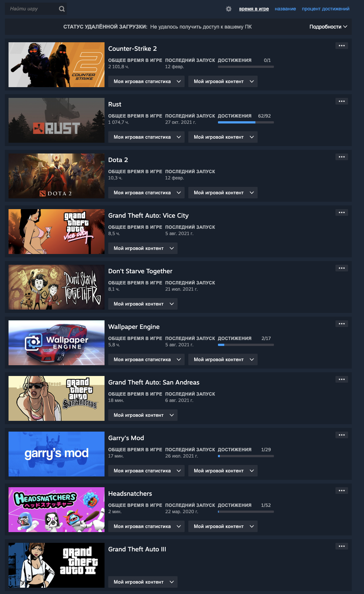Sort games by время в игре
The image size is (364, 594).
[254, 9]
